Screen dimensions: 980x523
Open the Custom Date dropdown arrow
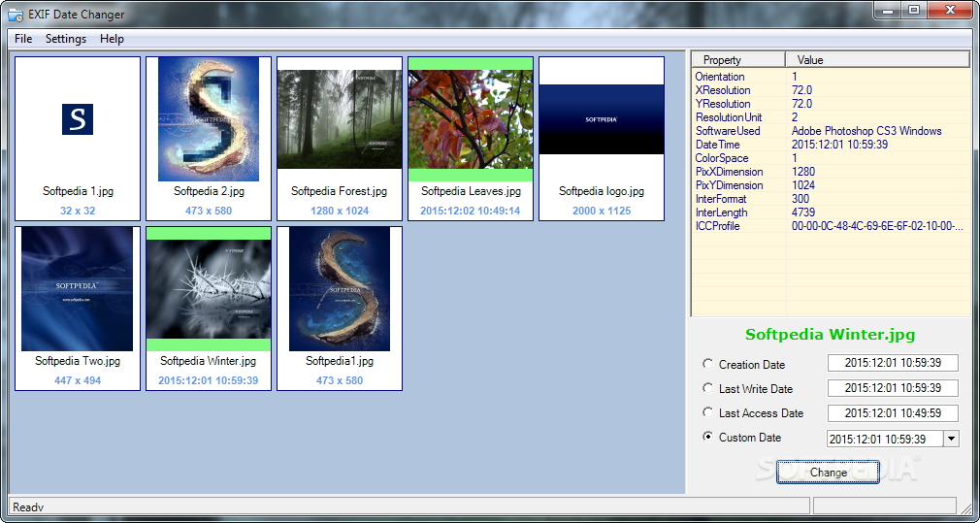coord(951,439)
